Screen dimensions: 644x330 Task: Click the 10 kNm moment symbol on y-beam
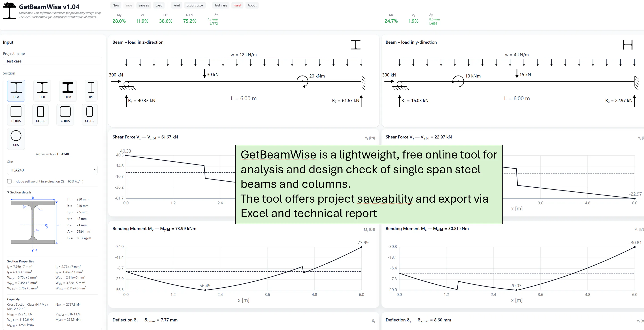[458, 81]
